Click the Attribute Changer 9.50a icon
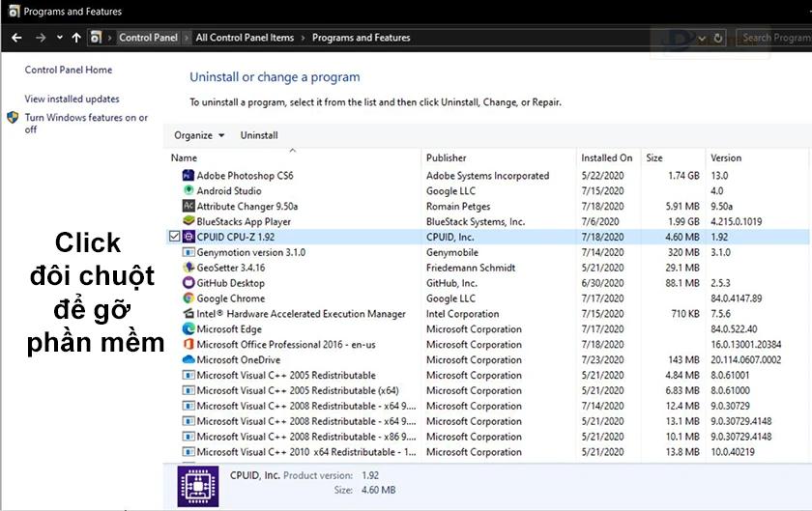 click(188, 206)
